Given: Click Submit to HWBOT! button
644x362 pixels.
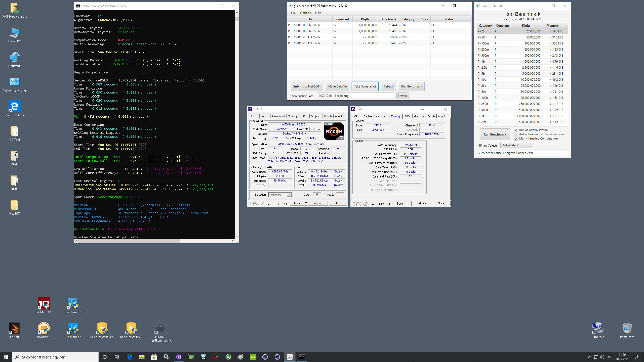Looking at the screenshot, I should point(307,86).
